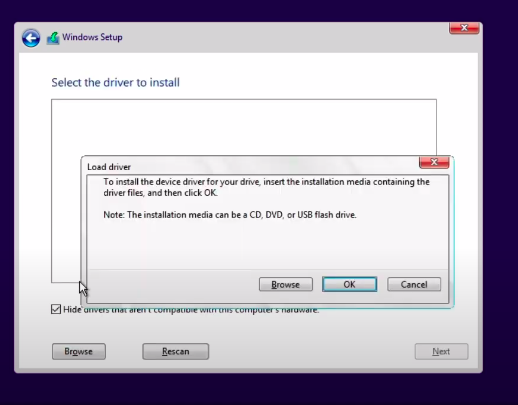Click the 'To install the device driver' message

(x=266, y=187)
